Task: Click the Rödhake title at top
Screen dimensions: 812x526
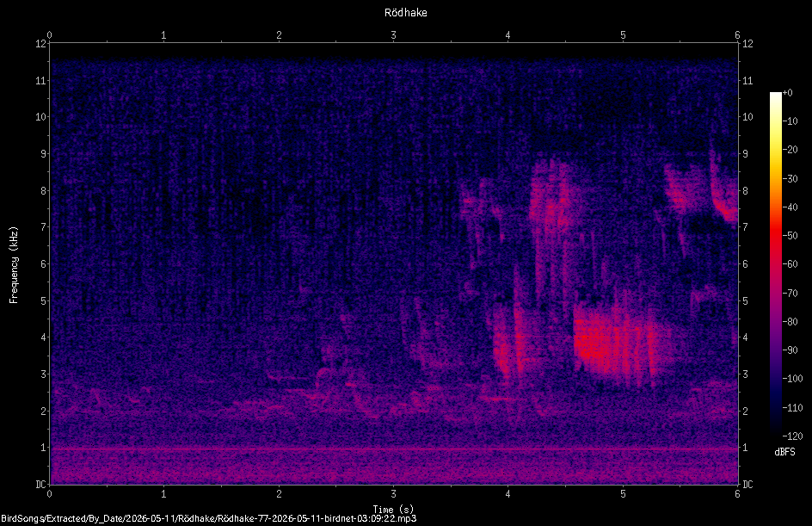Action: pyautogui.click(x=405, y=12)
